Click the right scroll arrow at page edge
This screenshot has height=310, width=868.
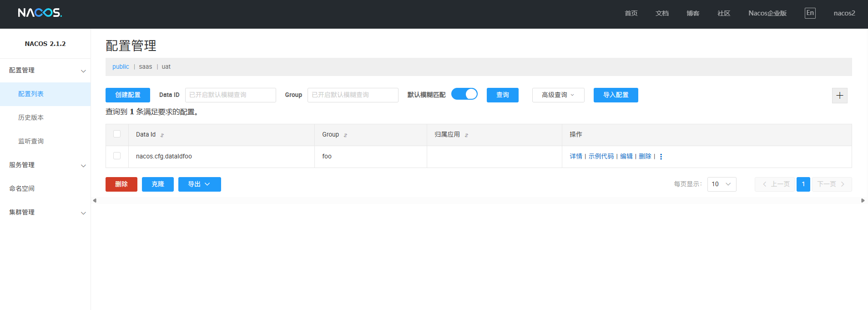tap(863, 200)
